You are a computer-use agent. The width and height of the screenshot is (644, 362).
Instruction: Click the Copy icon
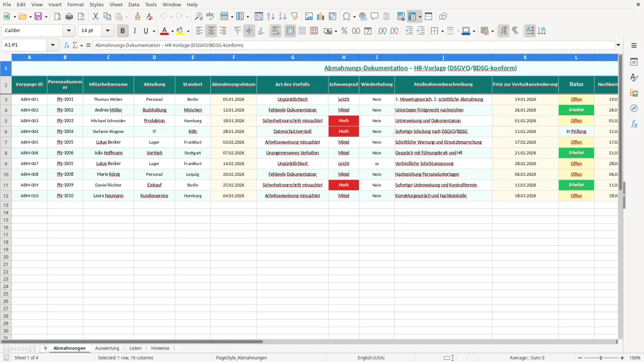(107, 17)
